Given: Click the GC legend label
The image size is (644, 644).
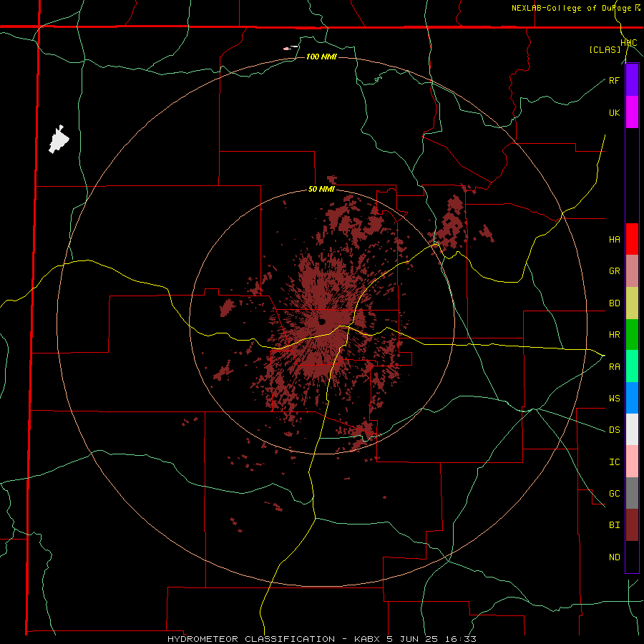Looking at the screenshot, I should point(614,494).
